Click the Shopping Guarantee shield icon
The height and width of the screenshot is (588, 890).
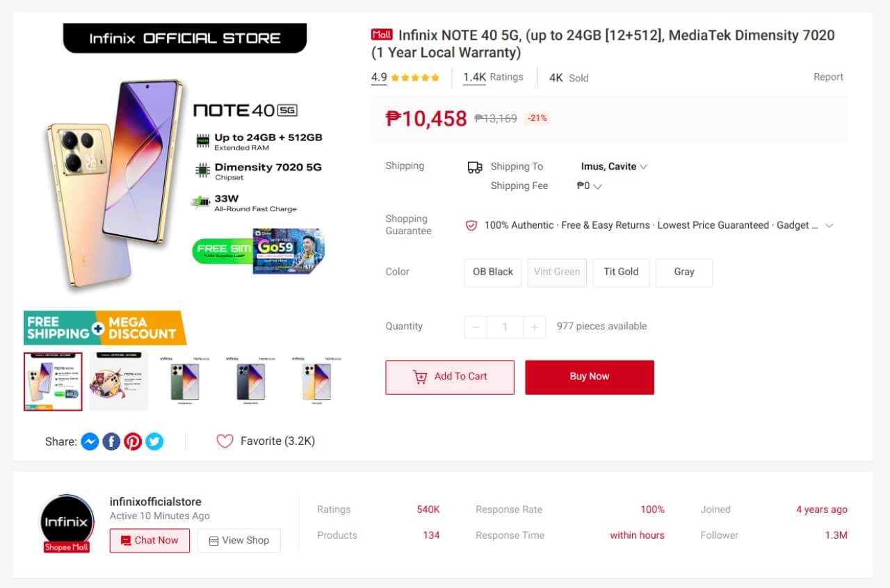pyautogui.click(x=471, y=225)
